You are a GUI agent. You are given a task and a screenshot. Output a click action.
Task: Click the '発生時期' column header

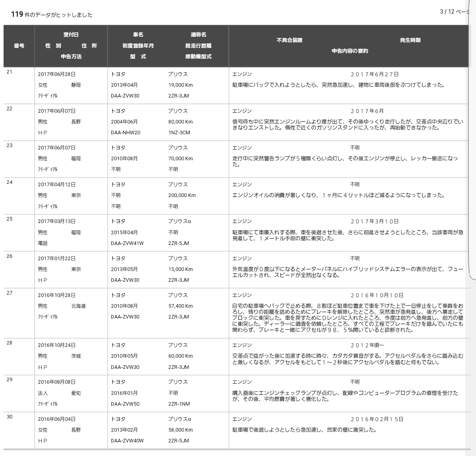(x=410, y=40)
